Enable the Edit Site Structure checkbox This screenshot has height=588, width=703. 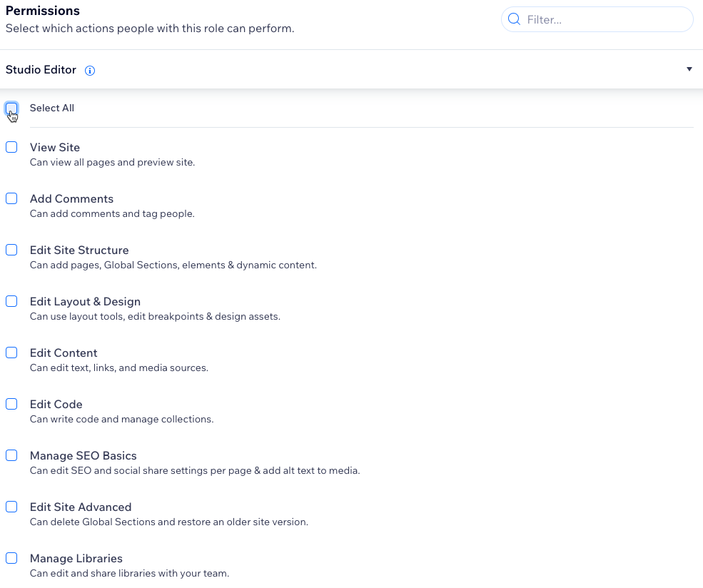click(11, 250)
